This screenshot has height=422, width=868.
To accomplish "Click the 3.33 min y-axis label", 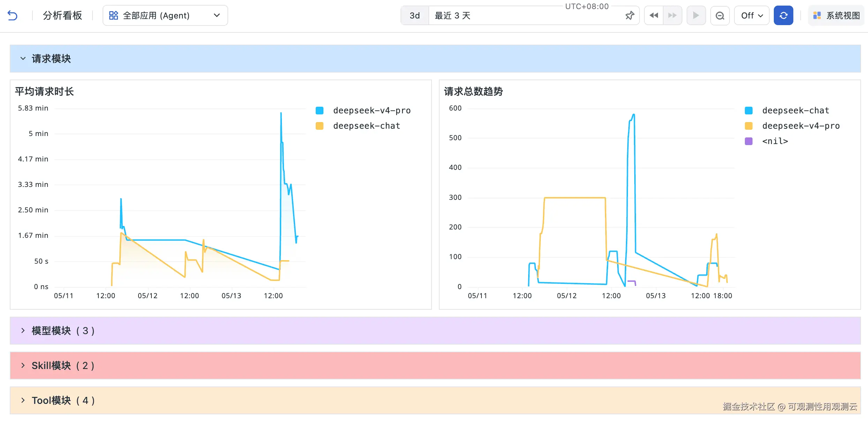I will click(x=33, y=184).
